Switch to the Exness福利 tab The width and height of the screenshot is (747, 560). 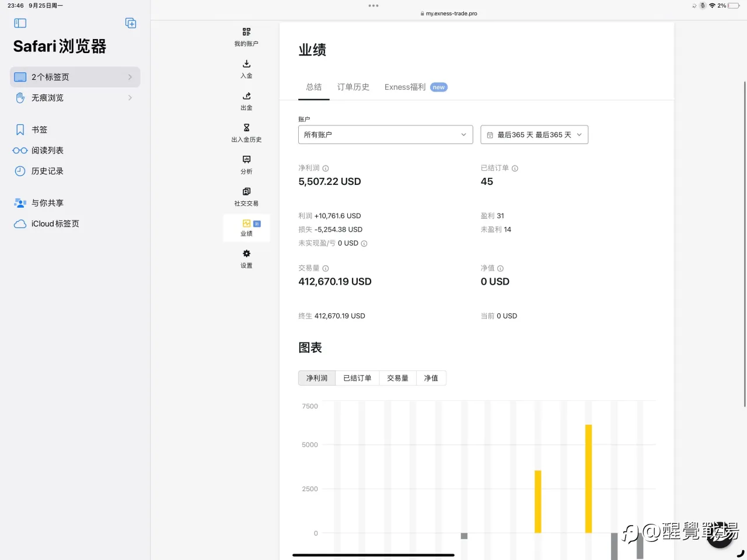[x=405, y=87]
